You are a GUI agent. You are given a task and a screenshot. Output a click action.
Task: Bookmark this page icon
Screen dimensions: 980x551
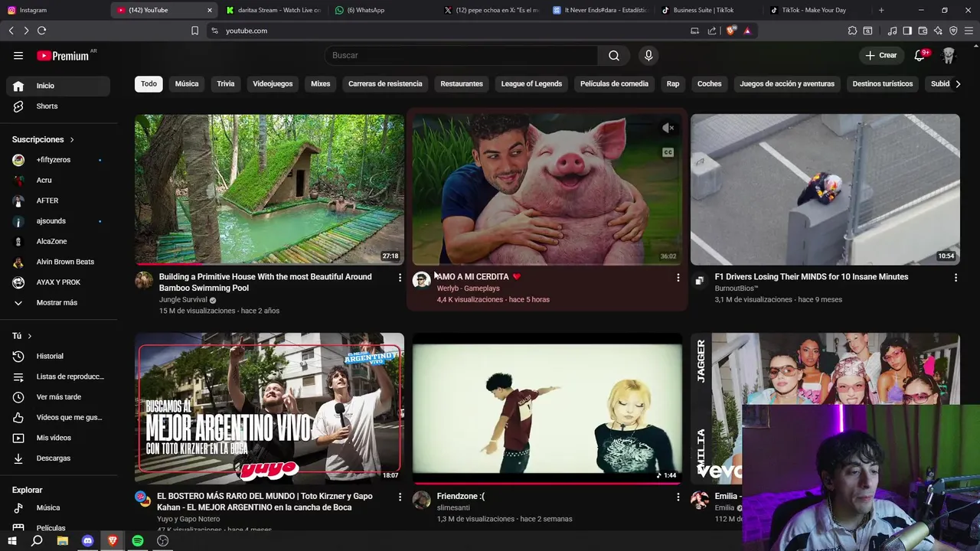tap(194, 31)
